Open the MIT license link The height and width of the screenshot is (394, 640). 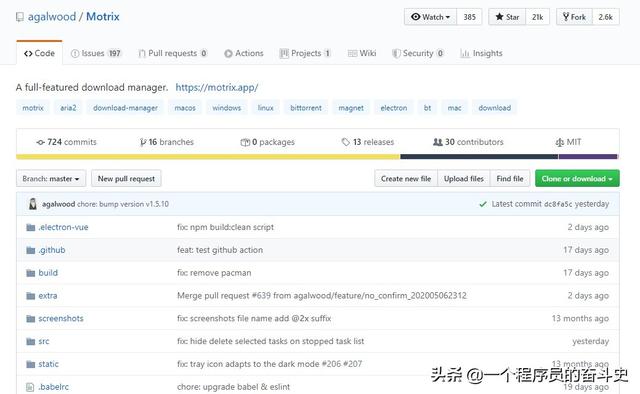point(568,142)
